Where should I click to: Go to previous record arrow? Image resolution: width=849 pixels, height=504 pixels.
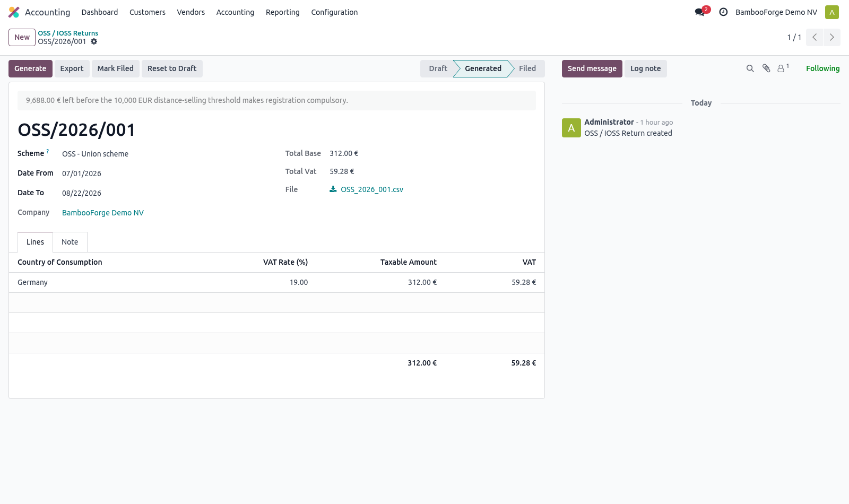[815, 37]
